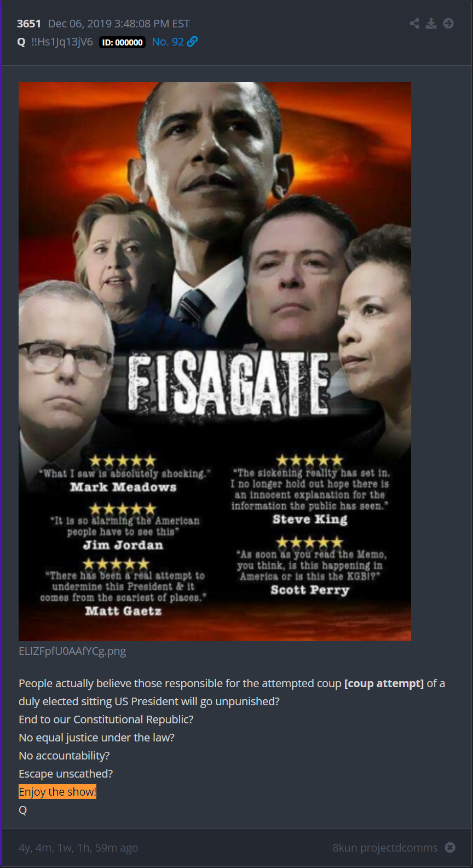Click the circled X icon beside 8kun projectdcomms
Viewport: 473px width, 868px height.
450,847
